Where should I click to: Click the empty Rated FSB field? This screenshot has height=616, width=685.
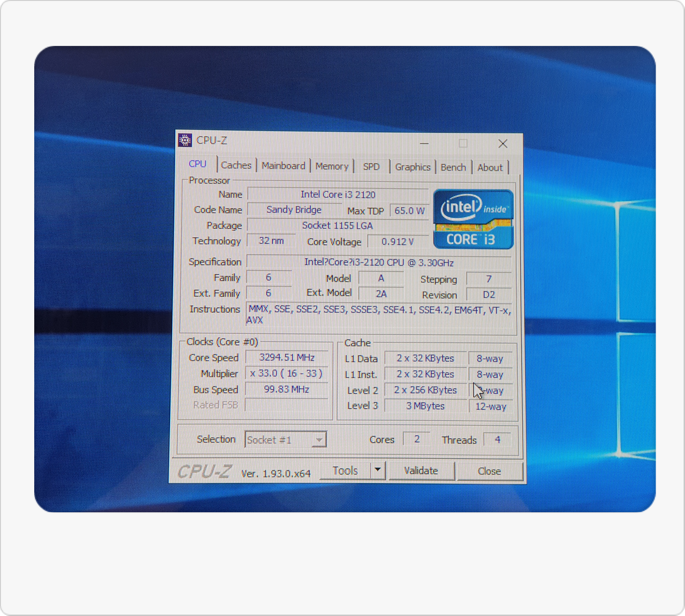point(287,405)
